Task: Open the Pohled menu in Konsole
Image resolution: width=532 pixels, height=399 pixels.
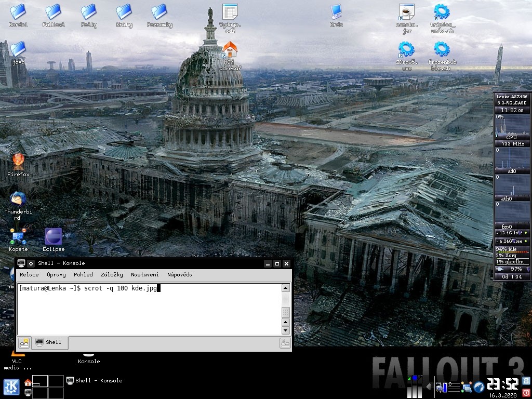Action: pyautogui.click(x=84, y=274)
